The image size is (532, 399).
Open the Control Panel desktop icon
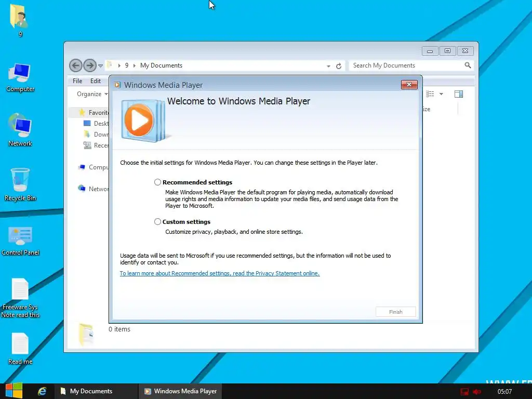point(20,241)
